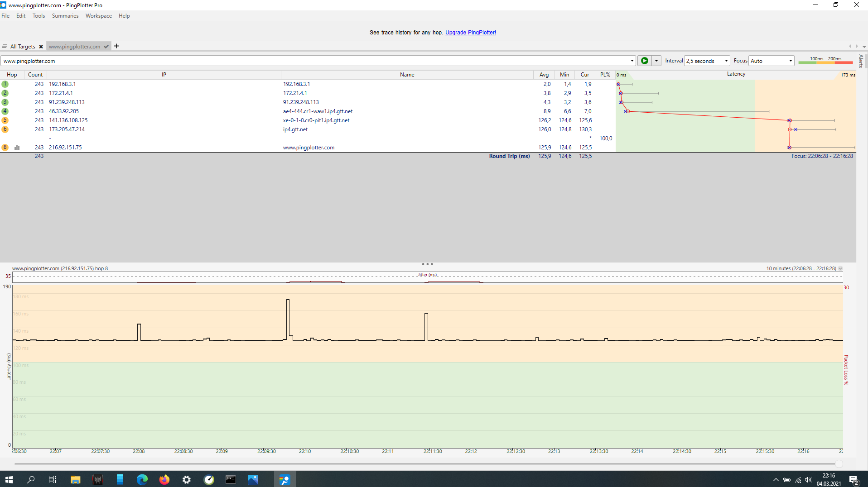This screenshot has width=868, height=487.
Task: Click the Cur column header
Action: pyautogui.click(x=585, y=75)
